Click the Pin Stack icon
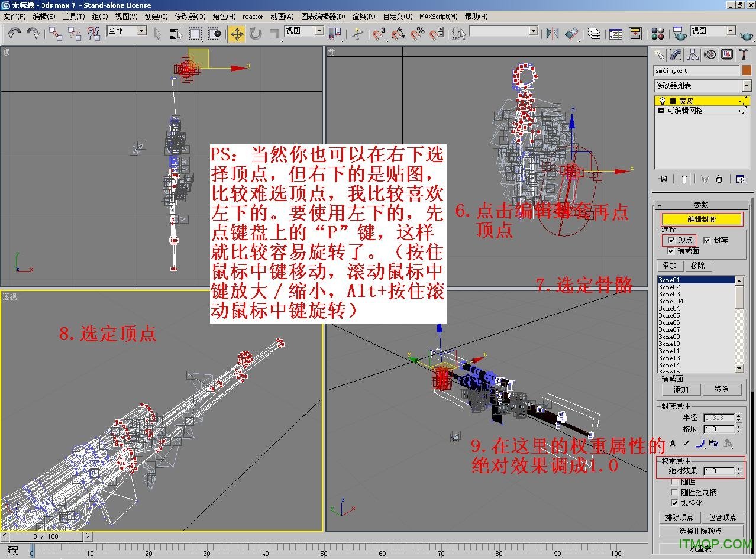Screen dimensions: 756x559 663,179
